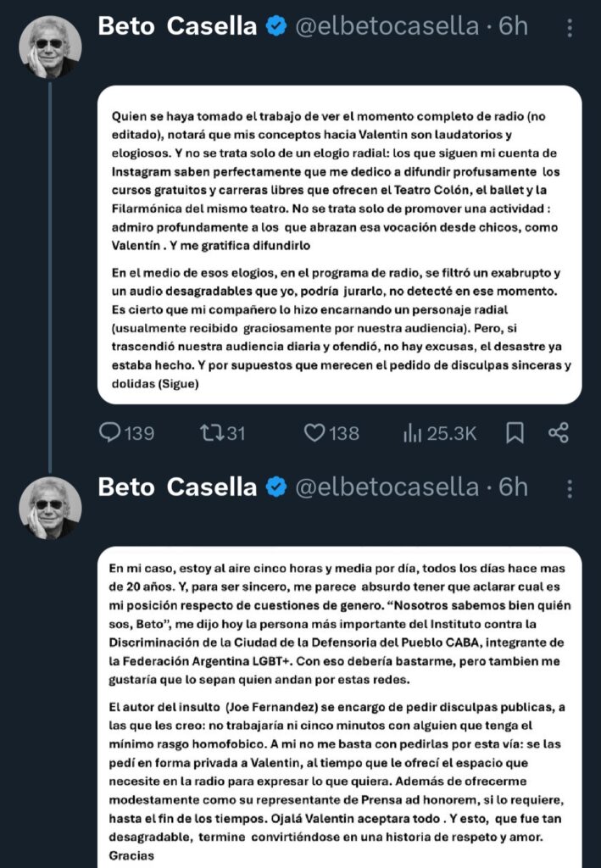Image resolution: width=601 pixels, height=868 pixels.
Task: Click the verified badge on the second tweet
Action: (275, 487)
